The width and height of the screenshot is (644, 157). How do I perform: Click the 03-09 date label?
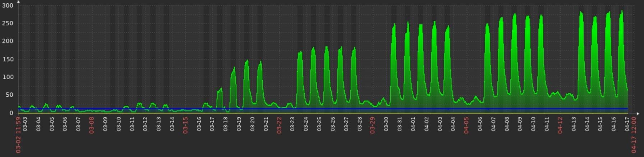[x=105, y=124]
